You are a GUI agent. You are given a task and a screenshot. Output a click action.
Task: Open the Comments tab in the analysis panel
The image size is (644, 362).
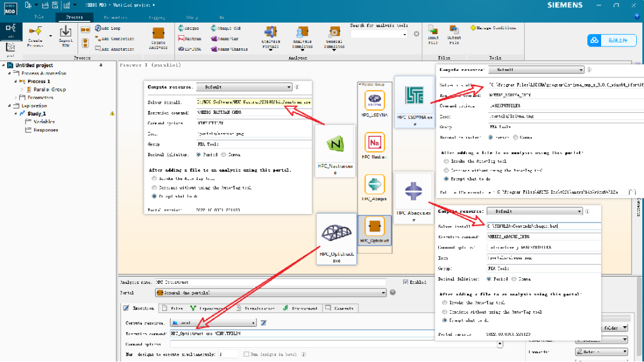pyautogui.click(x=340, y=308)
